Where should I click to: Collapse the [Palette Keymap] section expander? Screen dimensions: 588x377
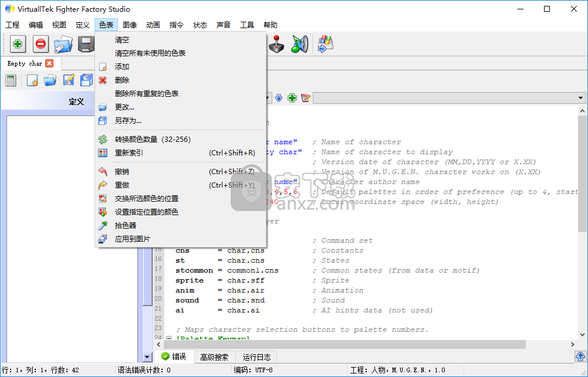tap(169, 338)
